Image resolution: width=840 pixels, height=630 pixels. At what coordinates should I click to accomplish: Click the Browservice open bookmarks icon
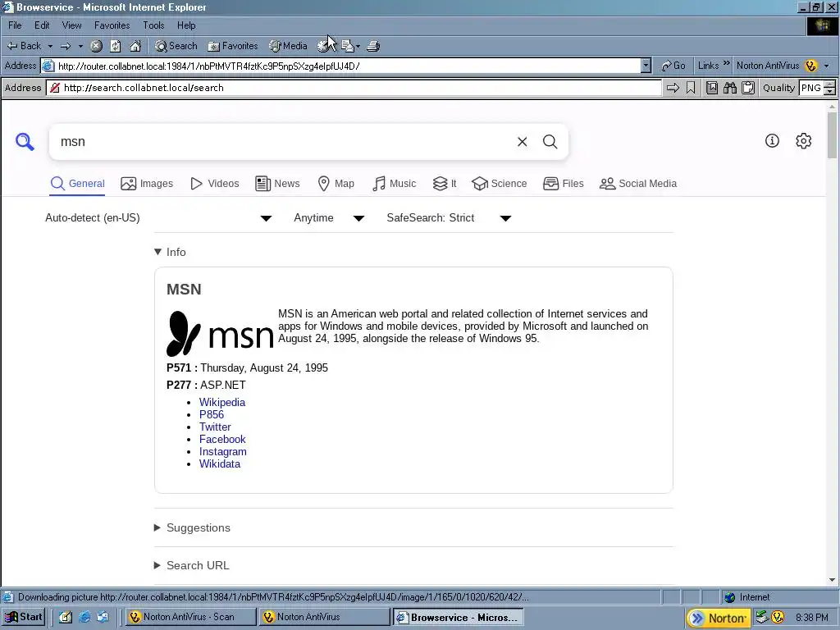click(x=712, y=88)
